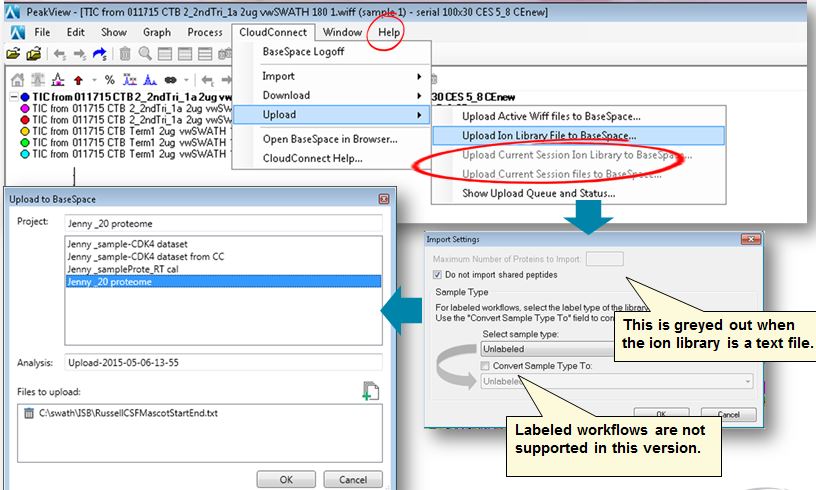Select Jenny _20 proteome in project list
816x490 pixels.
223,281
